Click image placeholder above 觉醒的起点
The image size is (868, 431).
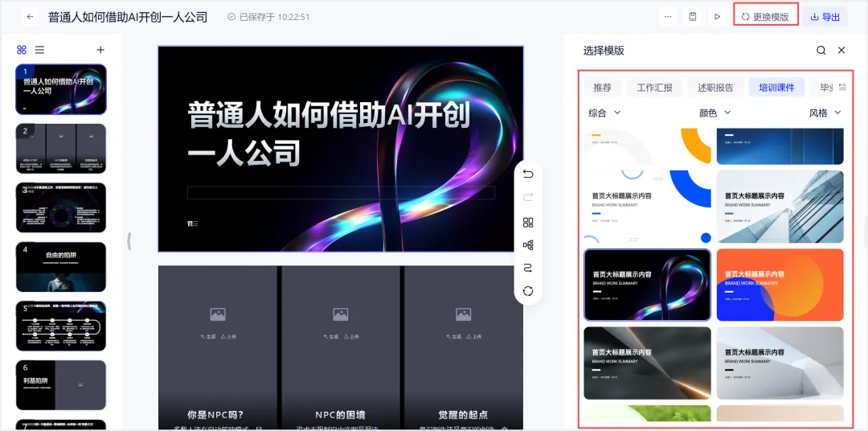[x=464, y=314]
